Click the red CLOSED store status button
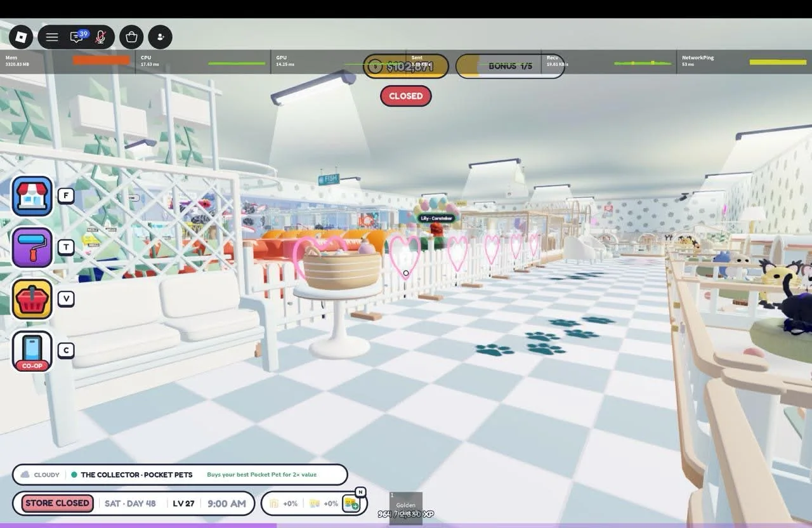Viewport: 812px width, 528px height. pos(406,96)
